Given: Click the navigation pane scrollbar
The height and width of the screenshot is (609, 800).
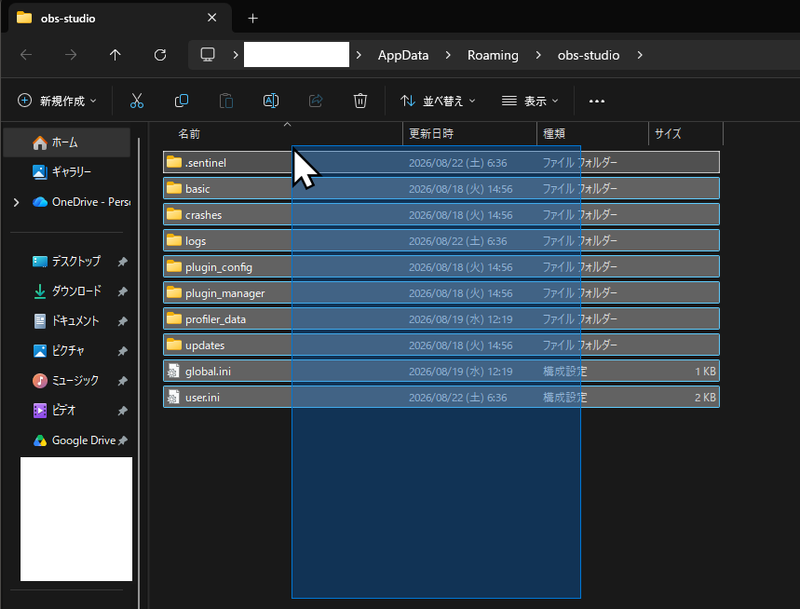Looking at the screenshot, I should 139,372.
